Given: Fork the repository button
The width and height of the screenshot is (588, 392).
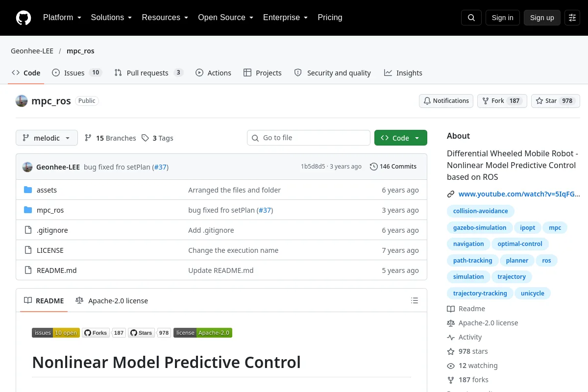Looking at the screenshot, I should [502, 101].
